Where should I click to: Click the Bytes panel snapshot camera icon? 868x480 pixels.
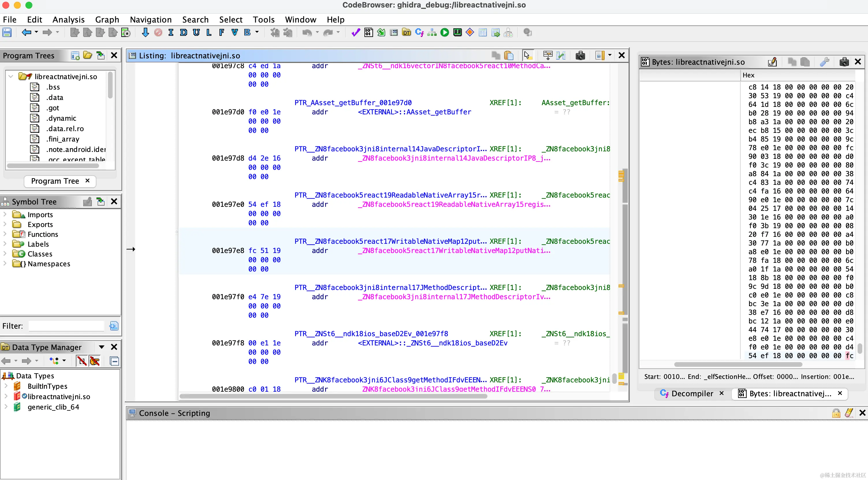click(x=844, y=62)
